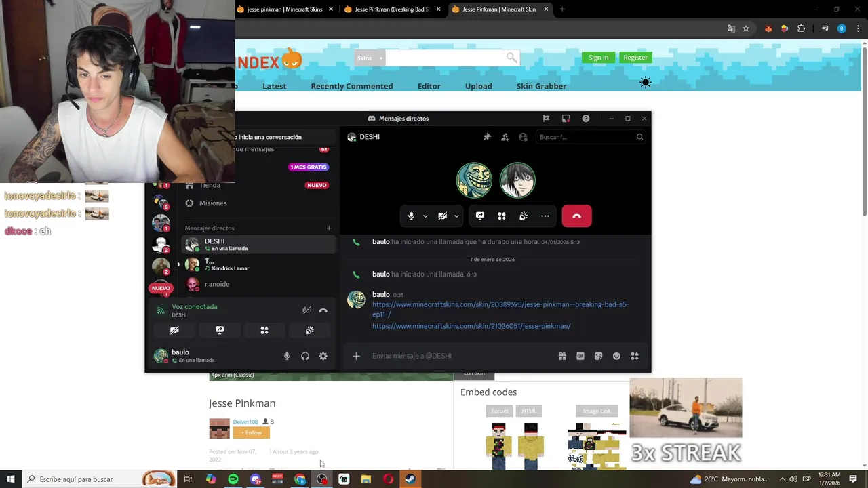Mute mic in baulo user panel

(287, 356)
